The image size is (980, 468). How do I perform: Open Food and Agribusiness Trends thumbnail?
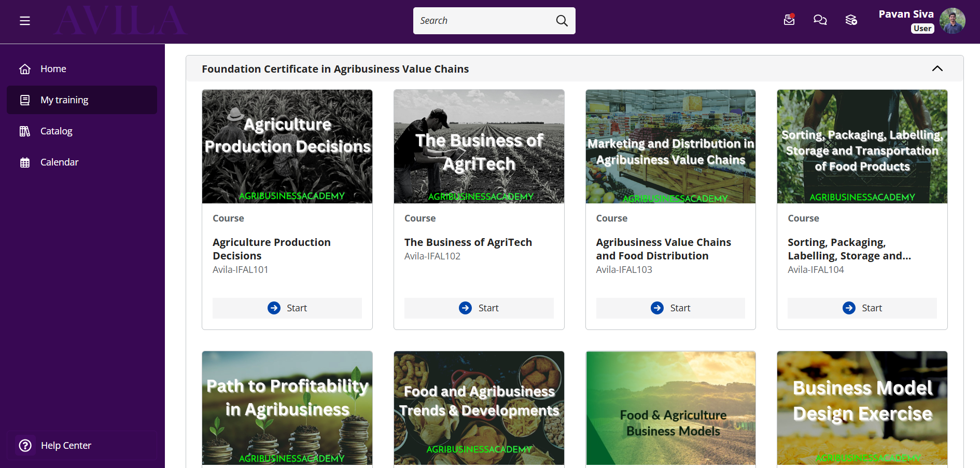tap(479, 408)
